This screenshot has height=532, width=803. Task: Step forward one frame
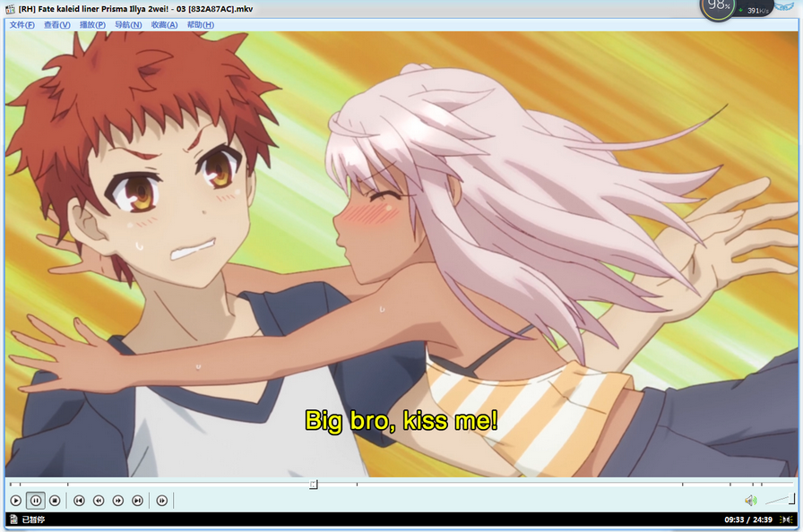(x=162, y=501)
